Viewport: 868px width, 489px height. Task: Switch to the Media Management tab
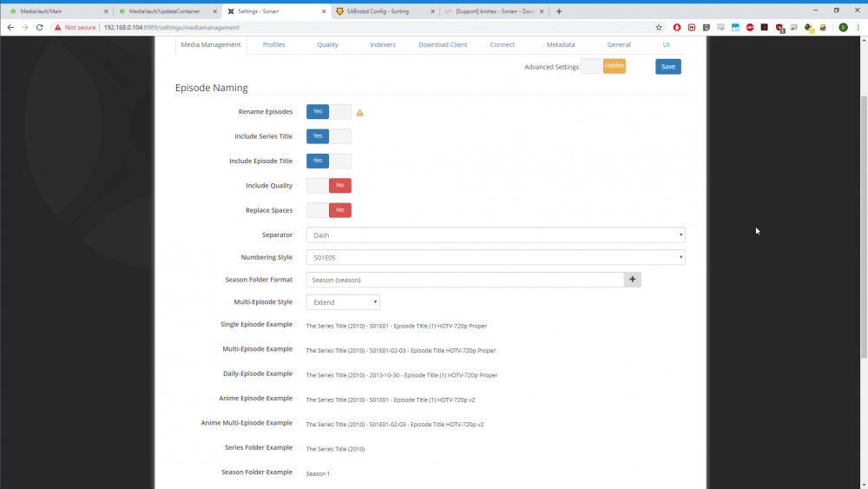(211, 44)
